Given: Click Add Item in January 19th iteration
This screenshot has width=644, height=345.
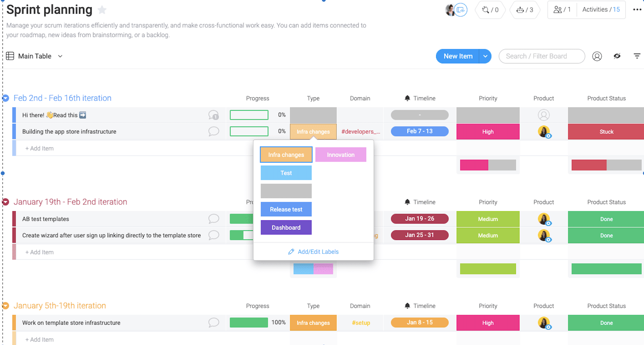Looking at the screenshot, I should pyautogui.click(x=39, y=252).
